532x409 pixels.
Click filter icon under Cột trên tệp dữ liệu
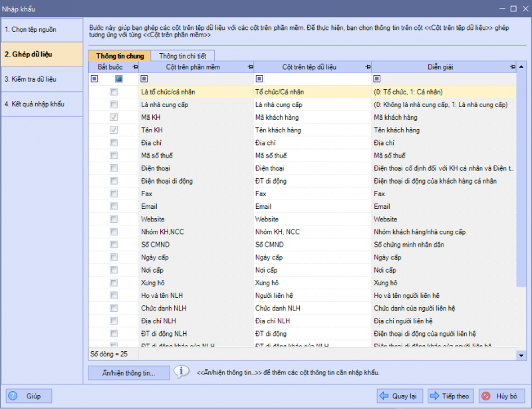click(258, 79)
